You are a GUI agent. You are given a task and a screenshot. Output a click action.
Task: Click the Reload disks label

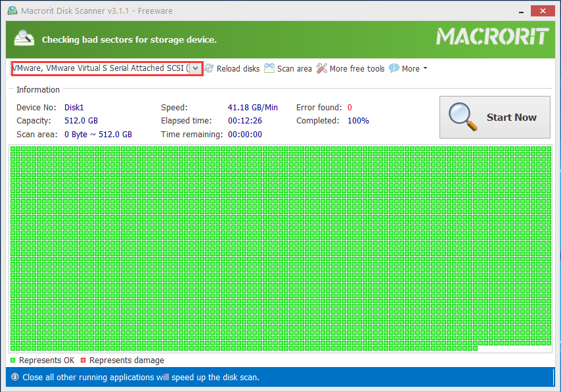pos(238,69)
